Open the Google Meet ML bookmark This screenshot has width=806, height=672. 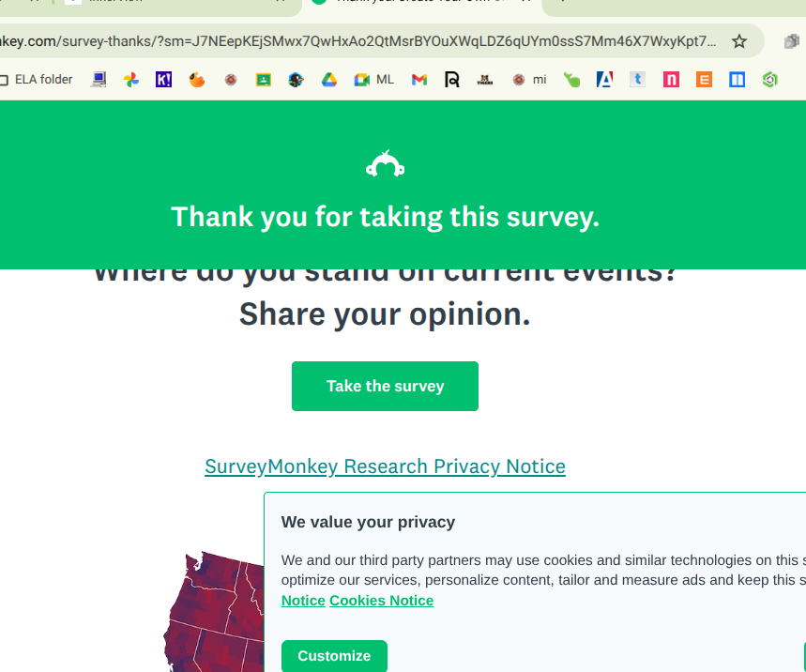pyautogui.click(x=373, y=80)
